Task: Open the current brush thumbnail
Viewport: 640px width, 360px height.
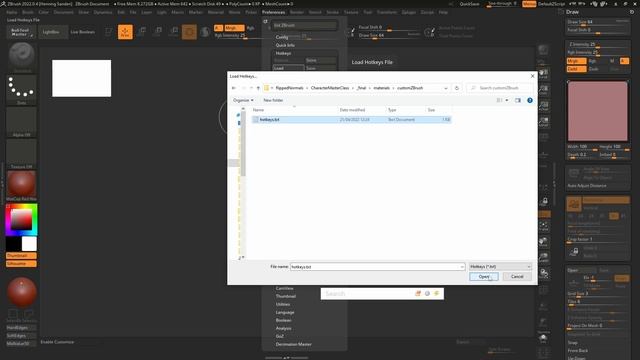Action: pos(22,56)
